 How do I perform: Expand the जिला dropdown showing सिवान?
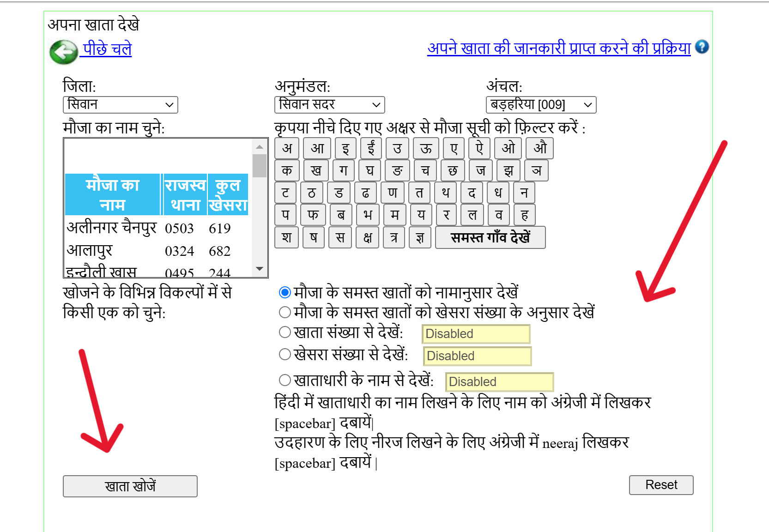pos(121,105)
